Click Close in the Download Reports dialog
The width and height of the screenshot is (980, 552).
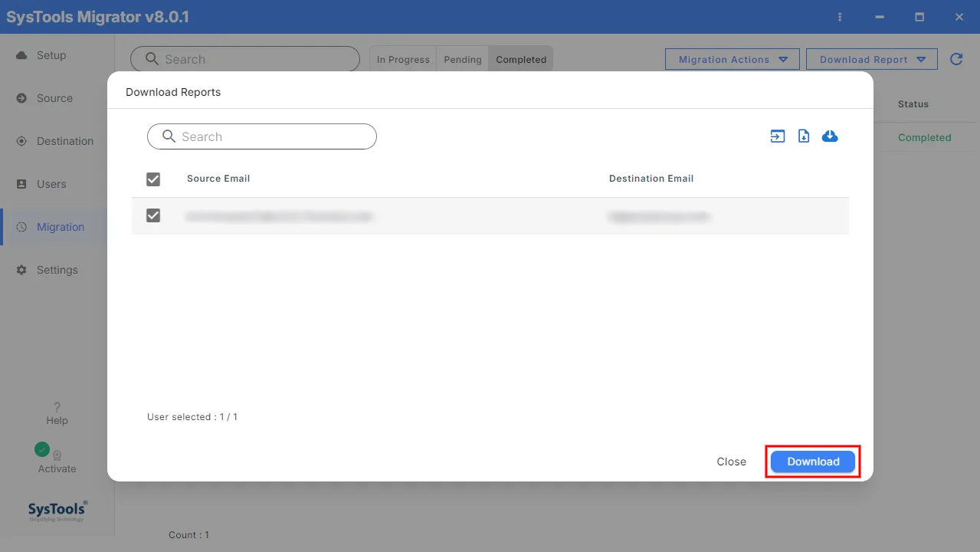731,462
